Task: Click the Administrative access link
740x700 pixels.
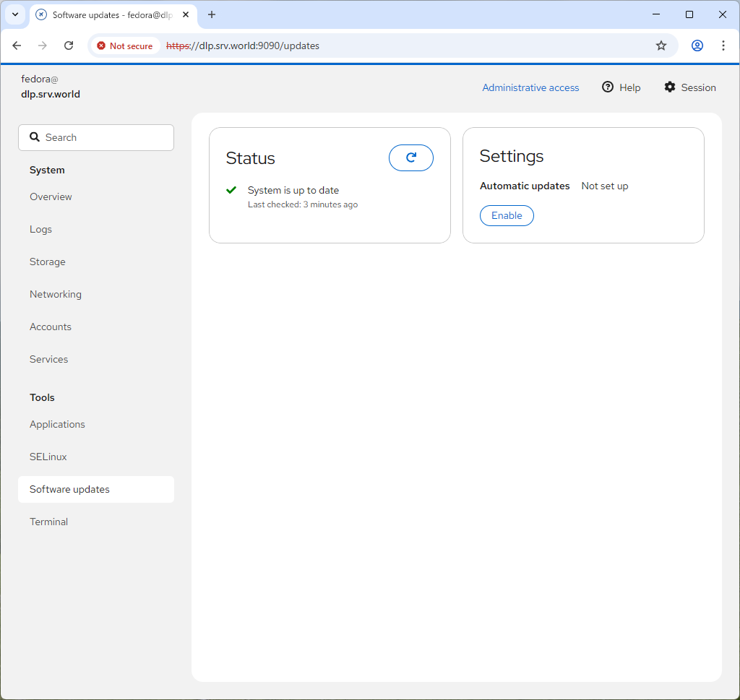Action: [x=530, y=87]
